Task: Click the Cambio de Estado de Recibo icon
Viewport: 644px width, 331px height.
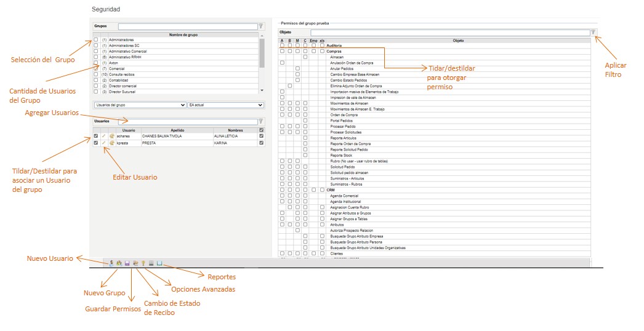Action: (x=135, y=263)
